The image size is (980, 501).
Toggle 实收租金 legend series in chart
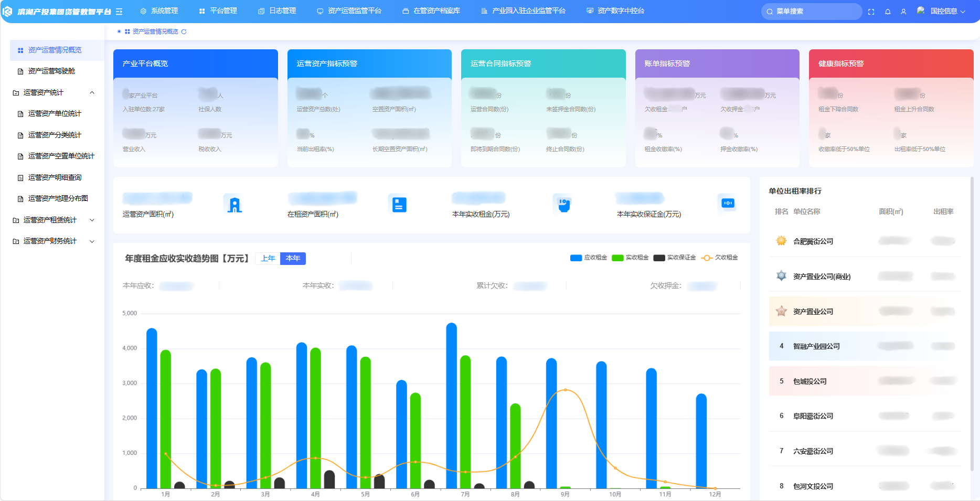[630, 258]
